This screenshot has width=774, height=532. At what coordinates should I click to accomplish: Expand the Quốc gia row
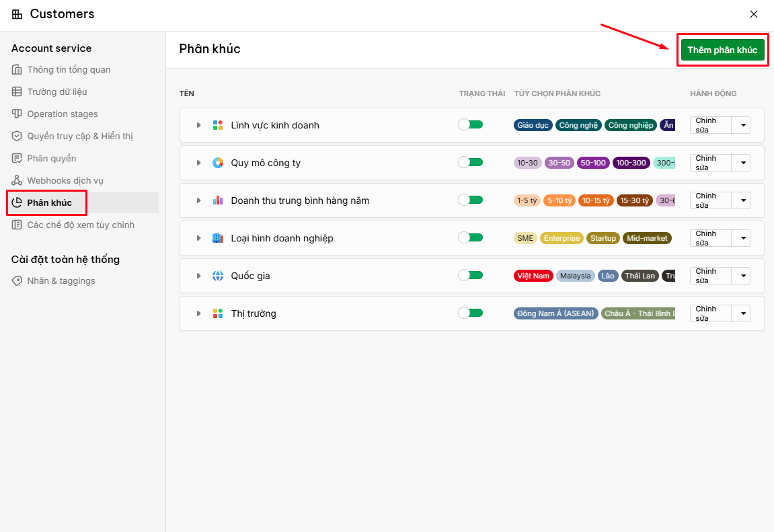198,276
